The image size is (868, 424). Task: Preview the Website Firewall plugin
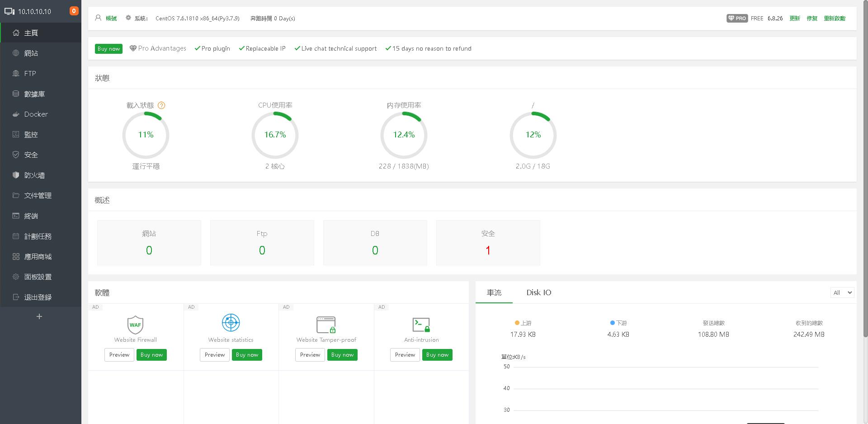119,355
